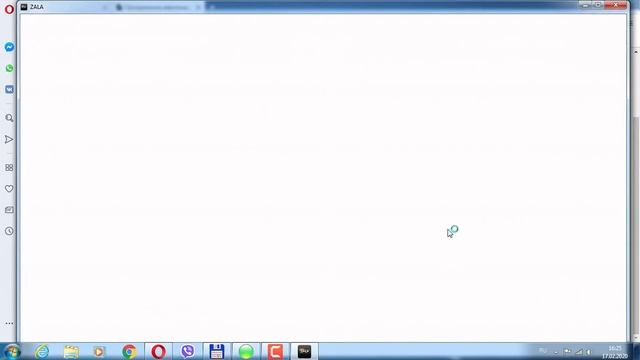Click the taskbar clock and date
Viewport: 640px width, 360px height.
(x=615, y=352)
